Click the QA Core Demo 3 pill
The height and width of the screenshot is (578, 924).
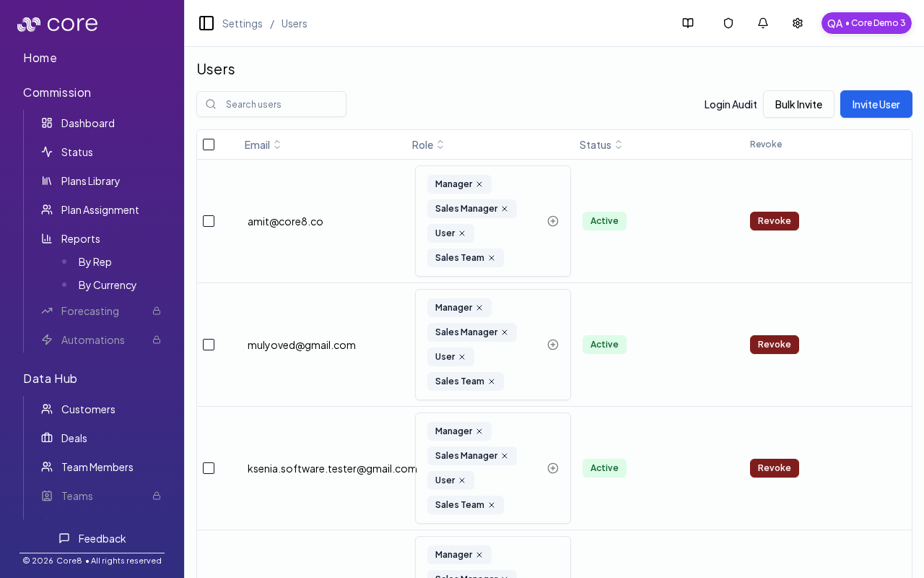pyautogui.click(x=866, y=22)
